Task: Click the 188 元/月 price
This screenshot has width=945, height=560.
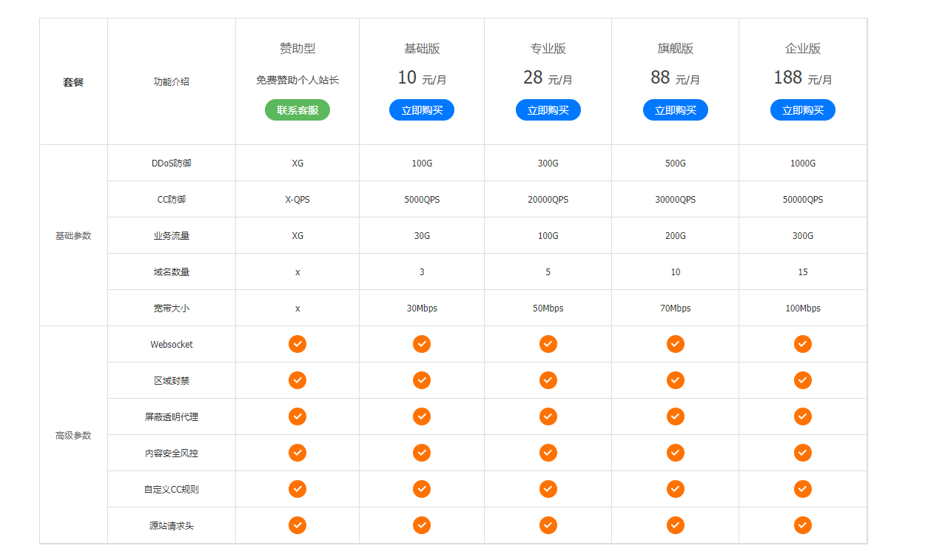Action: coord(803,78)
